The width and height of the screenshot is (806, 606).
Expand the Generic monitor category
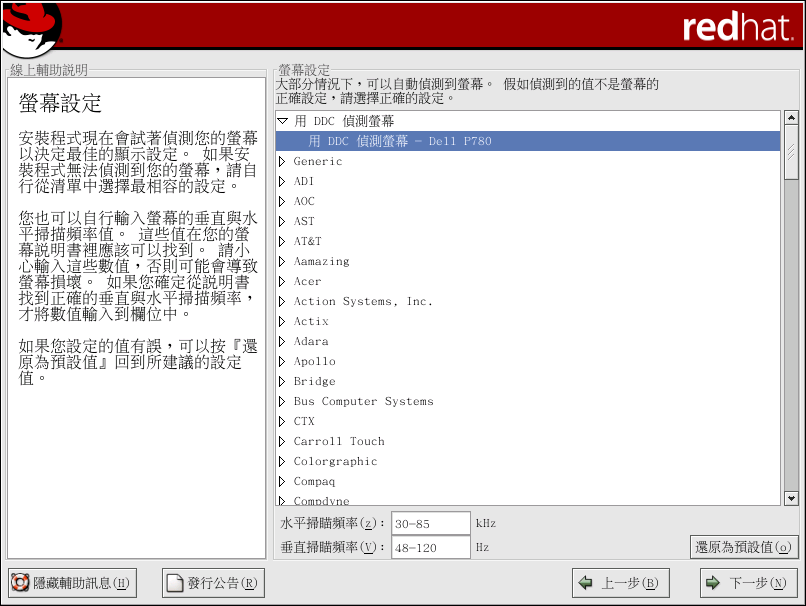coord(282,161)
